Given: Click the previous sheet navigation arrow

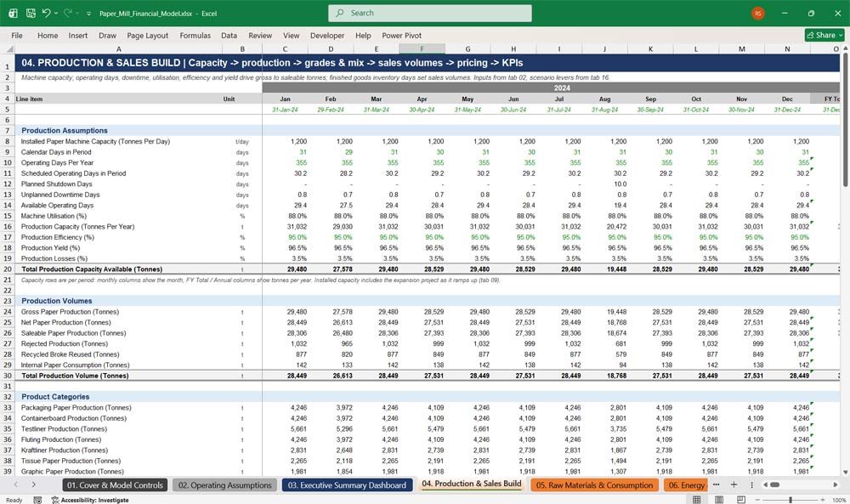Looking at the screenshot, I should (x=15, y=484).
